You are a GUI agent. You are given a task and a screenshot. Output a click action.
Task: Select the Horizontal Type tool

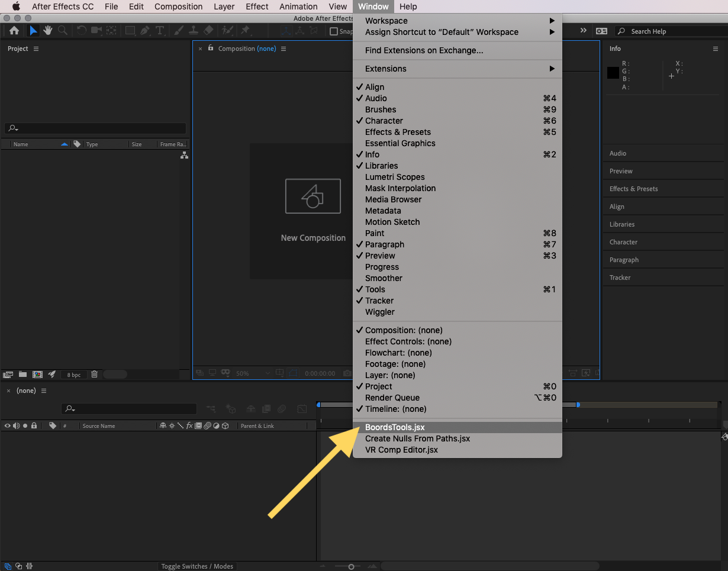pyautogui.click(x=159, y=31)
